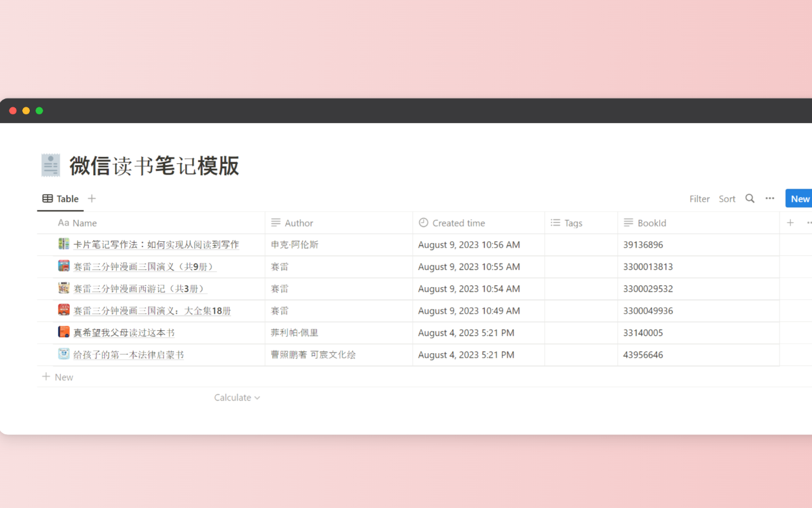Click BookId cell 3300029532
The height and width of the screenshot is (508, 812).
coord(698,288)
